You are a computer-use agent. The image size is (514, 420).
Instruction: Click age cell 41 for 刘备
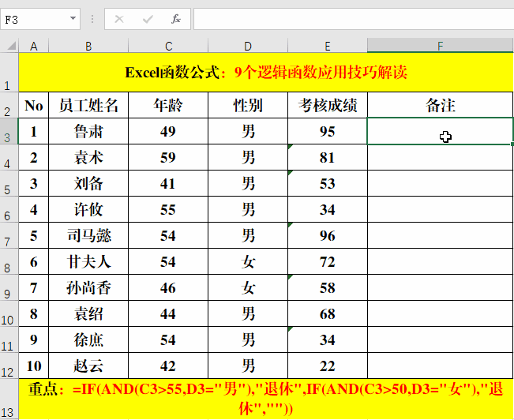click(168, 183)
